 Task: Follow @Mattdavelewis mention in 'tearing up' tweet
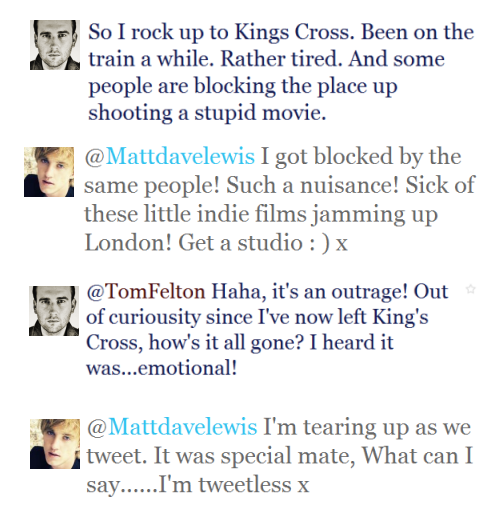click(x=172, y=427)
